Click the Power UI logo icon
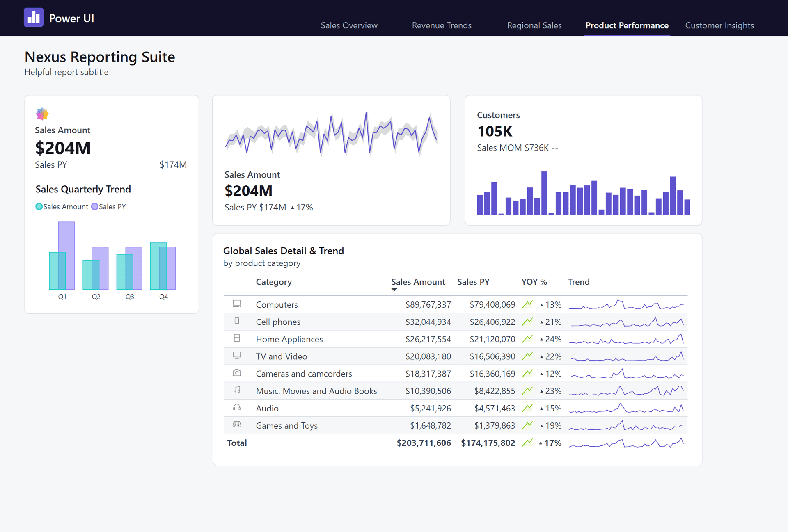 pyautogui.click(x=34, y=17)
